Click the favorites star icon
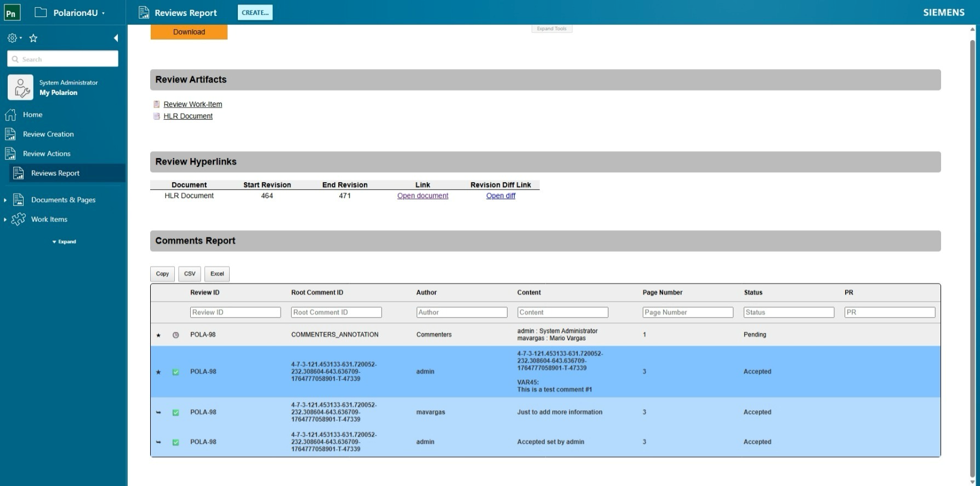 33,38
